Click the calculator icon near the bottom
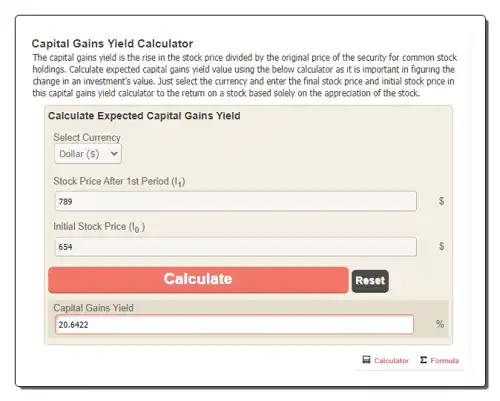Screen dimensions: 500x401 point(366,360)
